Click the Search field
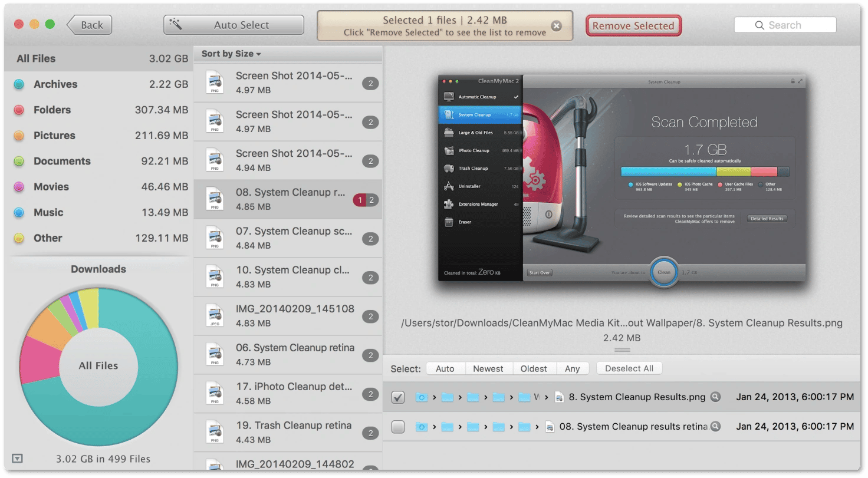868x478 pixels. pyautogui.click(x=785, y=25)
